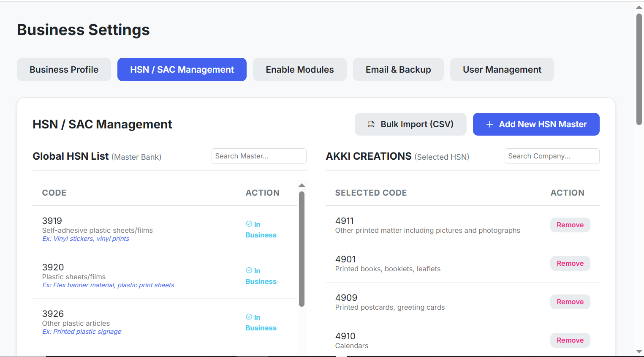Focus the Search Master input field
644x357 pixels.
click(258, 156)
